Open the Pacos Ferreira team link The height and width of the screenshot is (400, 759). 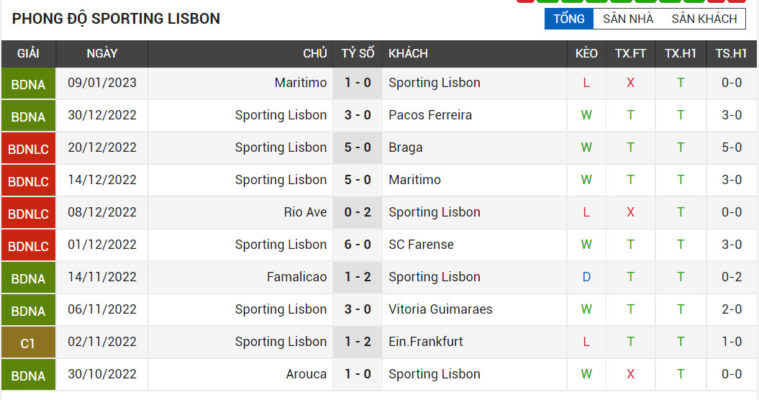pyautogui.click(x=430, y=115)
